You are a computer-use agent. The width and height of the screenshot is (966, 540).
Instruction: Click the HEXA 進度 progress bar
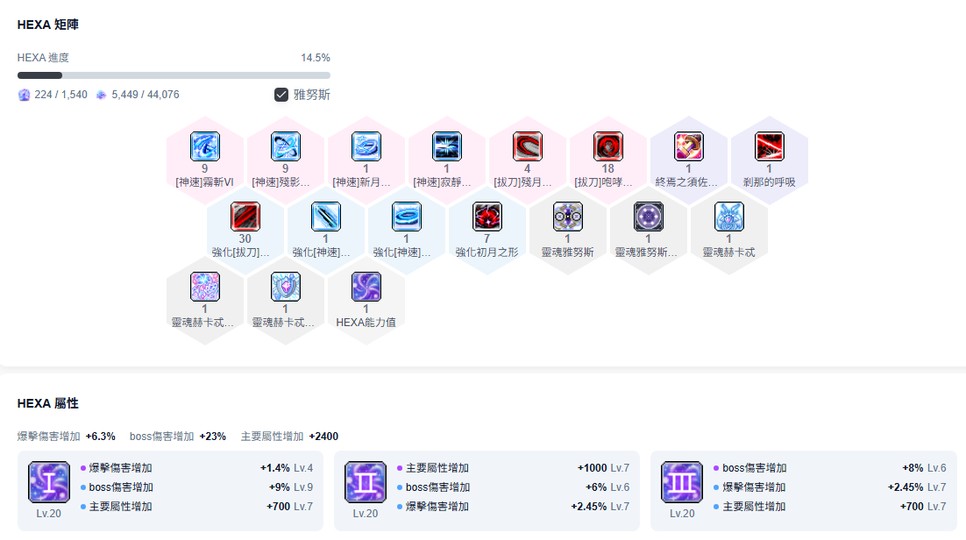click(174, 76)
